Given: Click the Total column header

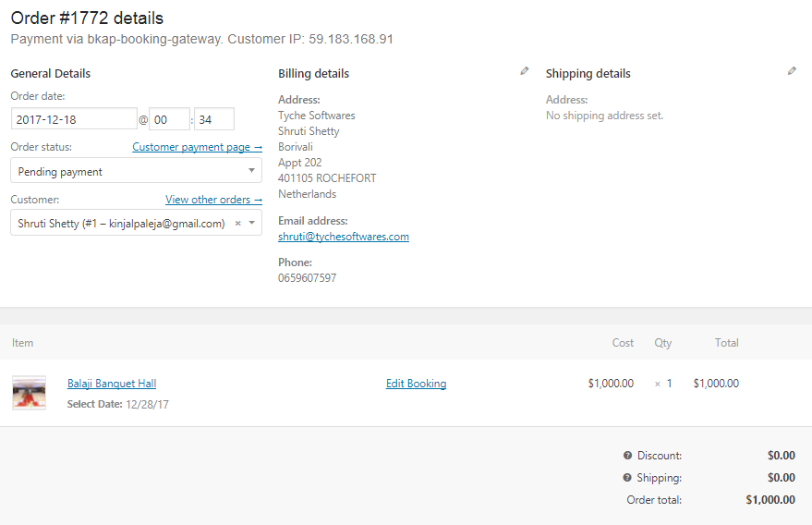Looking at the screenshot, I should point(726,343).
